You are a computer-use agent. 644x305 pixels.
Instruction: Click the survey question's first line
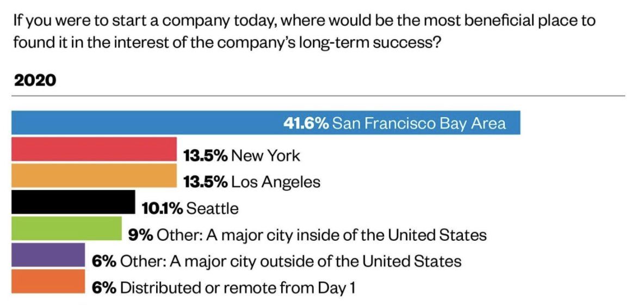pos(304,21)
